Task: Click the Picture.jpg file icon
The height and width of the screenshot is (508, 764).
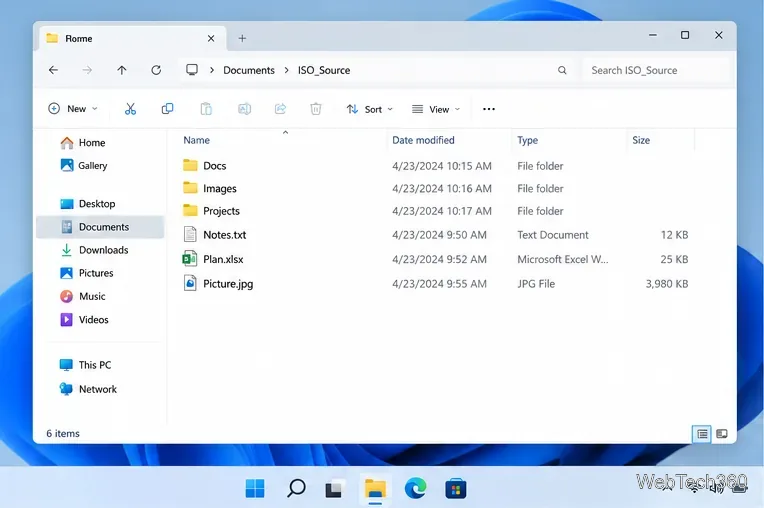Action: [190, 283]
